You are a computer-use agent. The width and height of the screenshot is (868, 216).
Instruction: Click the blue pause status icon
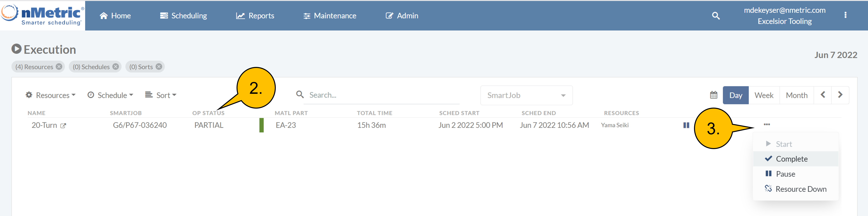tap(686, 125)
